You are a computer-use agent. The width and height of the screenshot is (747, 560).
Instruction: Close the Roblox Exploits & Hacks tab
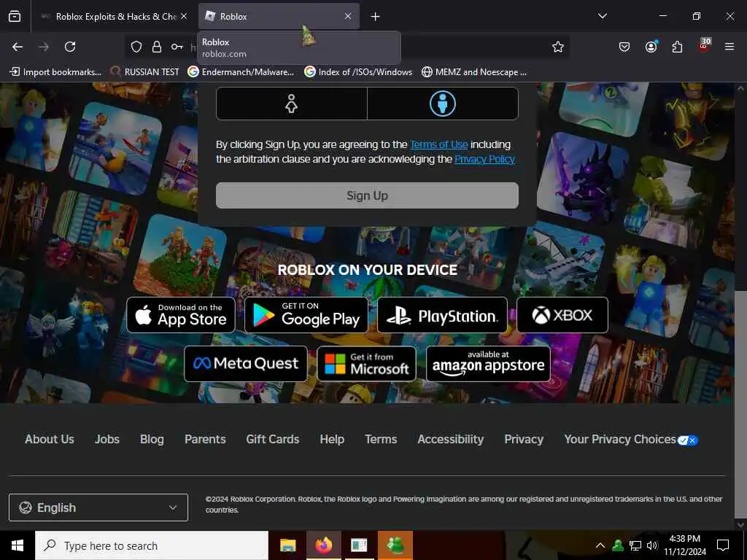click(x=184, y=16)
